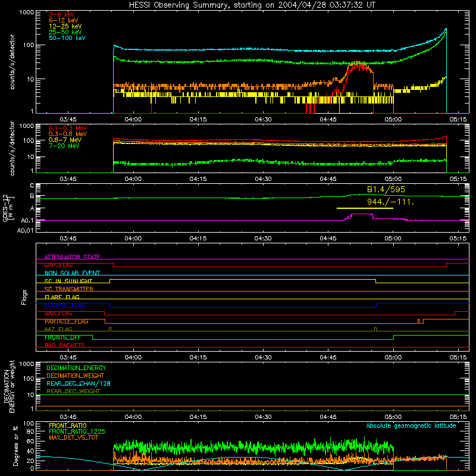476x476 pixels.
Task: Select the 50-100 keV legend label
Action: click(67, 37)
